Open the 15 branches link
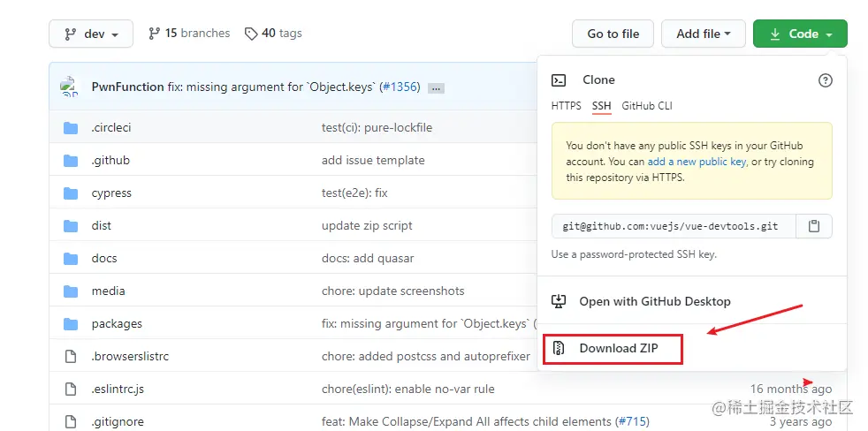 [189, 34]
